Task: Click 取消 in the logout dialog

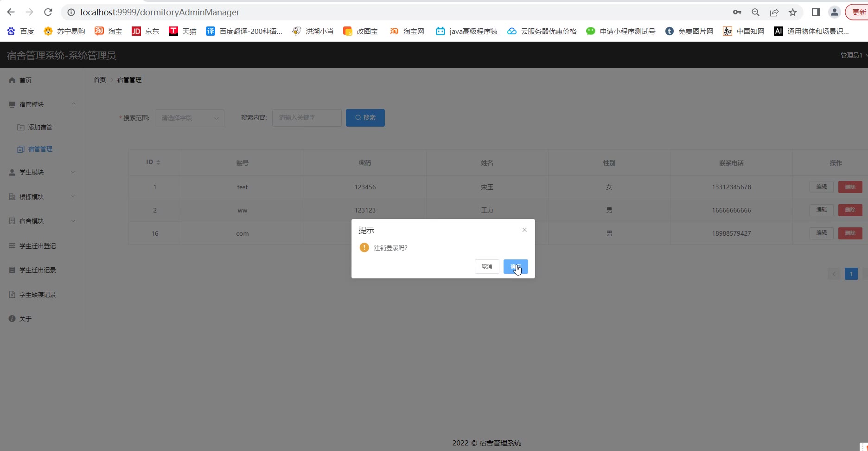Action: pyautogui.click(x=487, y=266)
